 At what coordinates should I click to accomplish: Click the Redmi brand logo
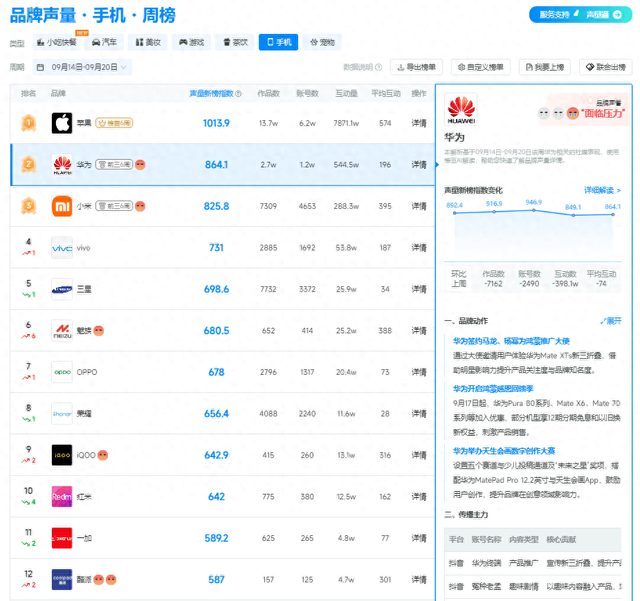click(62, 496)
